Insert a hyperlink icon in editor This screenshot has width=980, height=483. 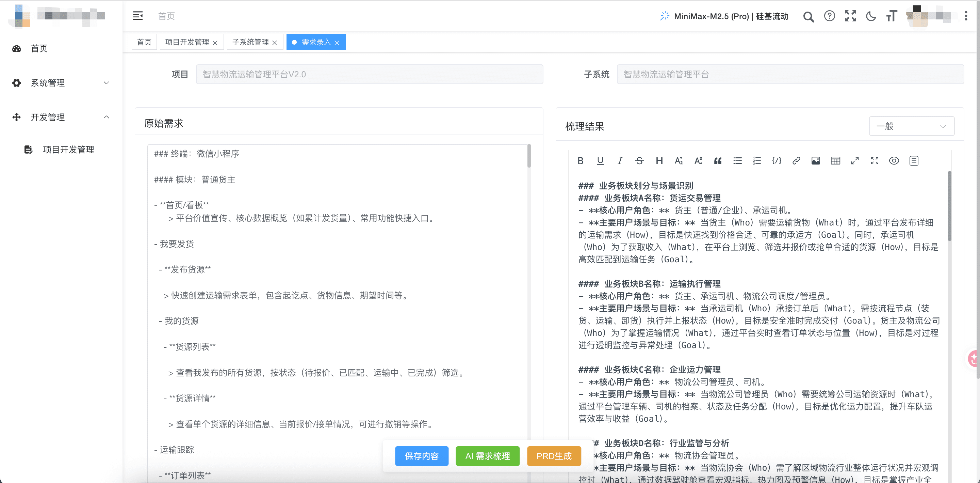[796, 161]
